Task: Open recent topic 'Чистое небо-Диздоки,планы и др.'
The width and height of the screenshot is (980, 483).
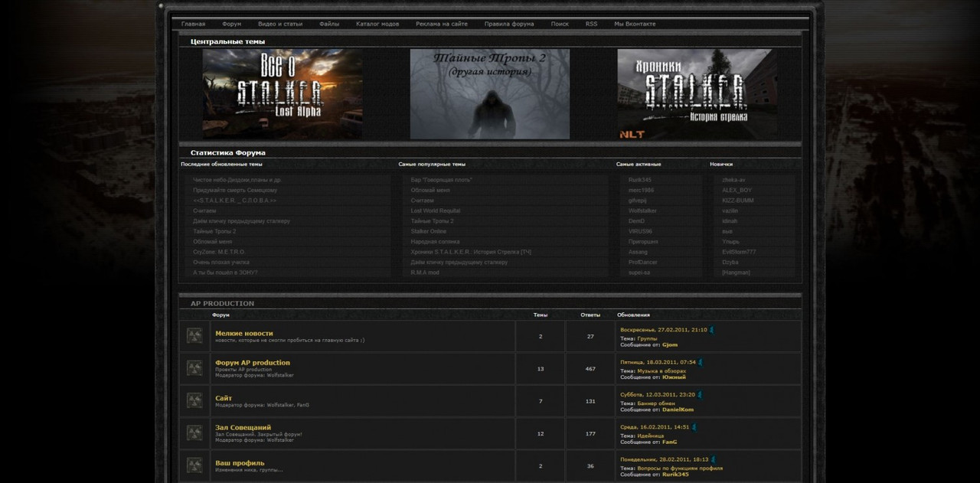Action: coord(237,180)
